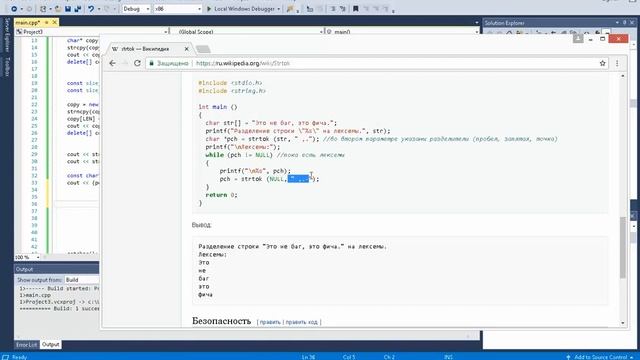The width and height of the screenshot is (640, 360).
Task: Click the Output panel title bar
Action: (x=57, y=269)
